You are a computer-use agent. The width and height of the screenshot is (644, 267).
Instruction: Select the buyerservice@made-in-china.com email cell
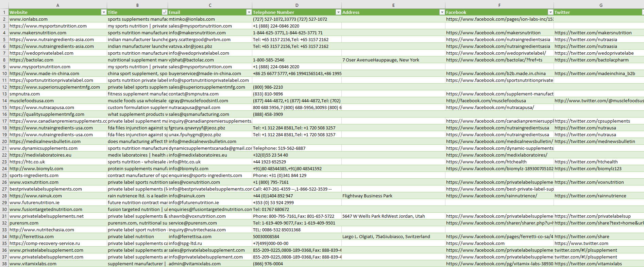pos(210,73)
